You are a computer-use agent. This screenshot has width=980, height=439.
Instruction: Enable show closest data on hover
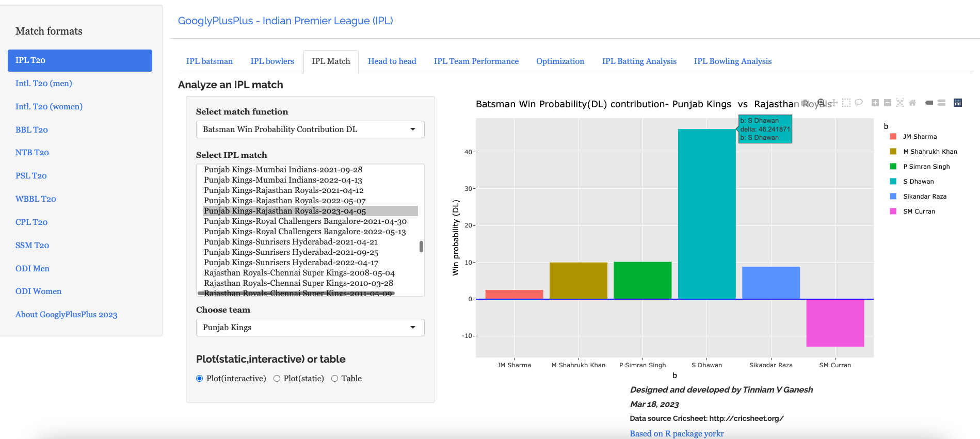tap(929, 103)
